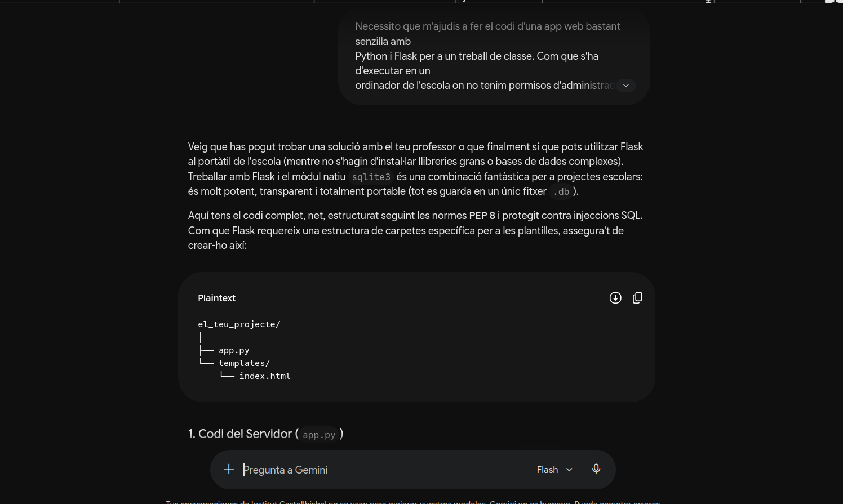This screenshot has width=843, height=504.
Task: Open the Institut Castellbisbal link
Action: click(x=289, y=502)
